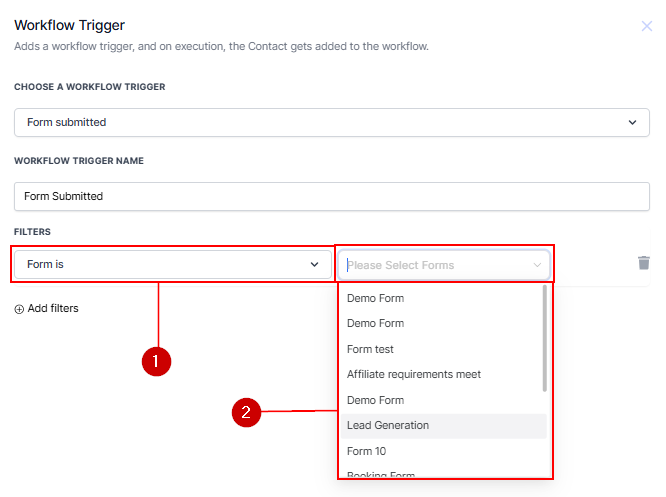Pick the "Lead Generation" form option

coord(388,425)
